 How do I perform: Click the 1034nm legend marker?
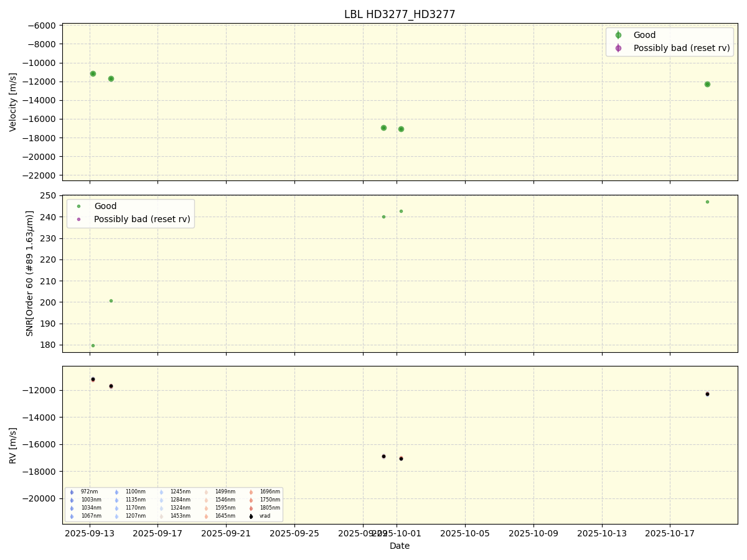coord(72,508)
